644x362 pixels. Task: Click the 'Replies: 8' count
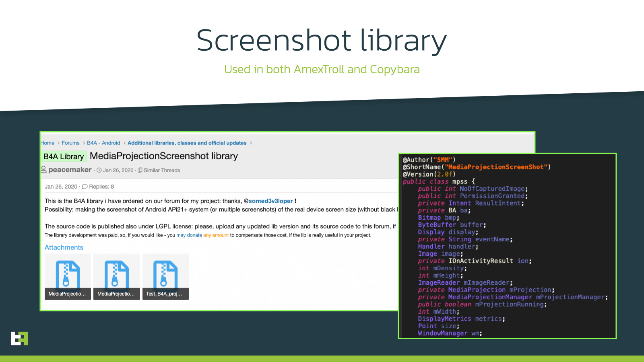101,187
